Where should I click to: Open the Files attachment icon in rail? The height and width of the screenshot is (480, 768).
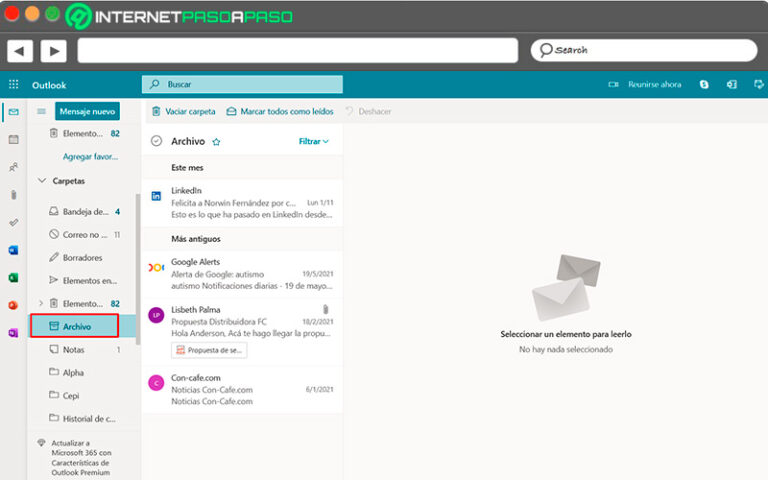tap(14, 195)
